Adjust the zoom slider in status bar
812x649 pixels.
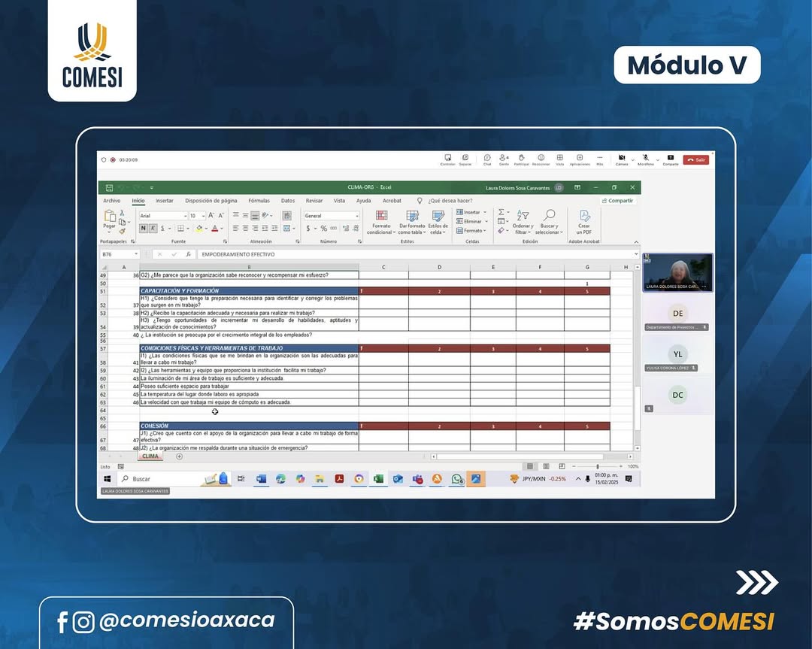pyautogui.click(x=598, y=466)
